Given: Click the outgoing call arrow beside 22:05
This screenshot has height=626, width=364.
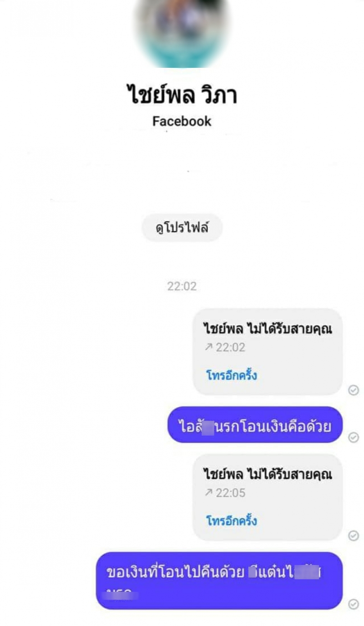Looking at the screenshot, I should [x=209, y=493].
